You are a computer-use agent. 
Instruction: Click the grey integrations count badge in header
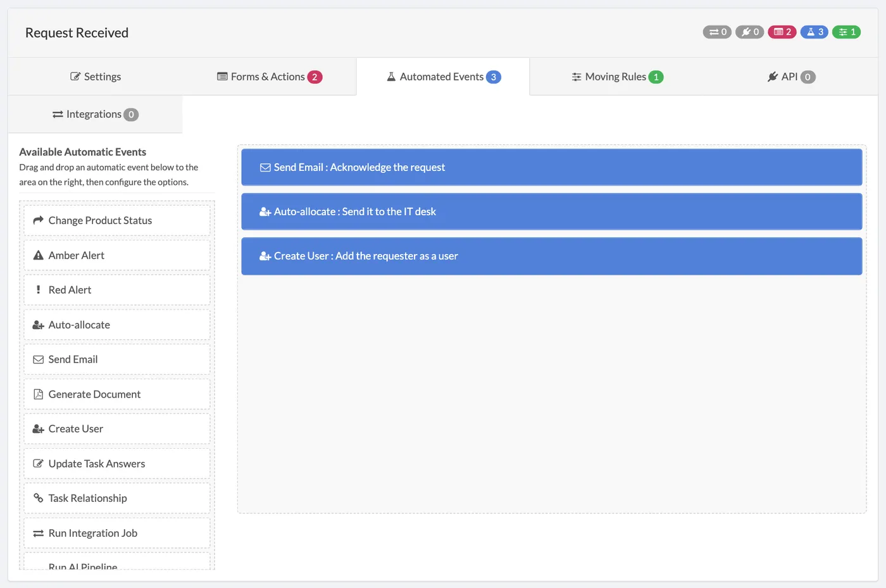click(x=717, y=32)
